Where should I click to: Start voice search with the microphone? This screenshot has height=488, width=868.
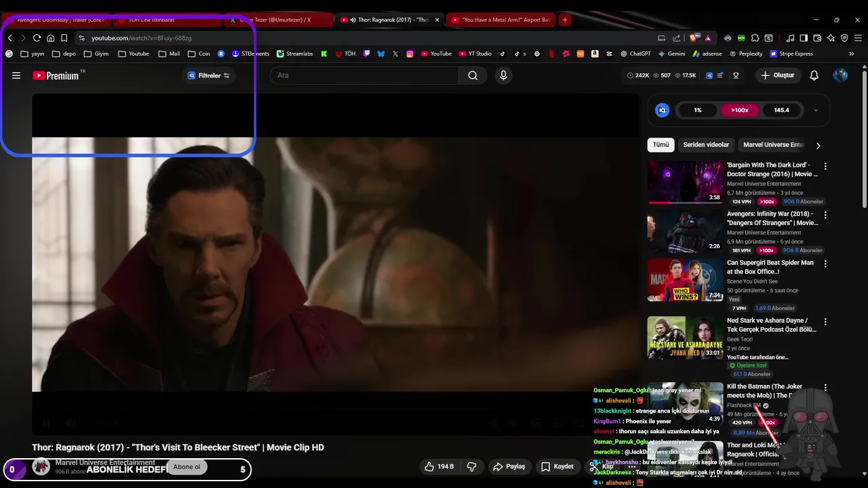point(503,75)
